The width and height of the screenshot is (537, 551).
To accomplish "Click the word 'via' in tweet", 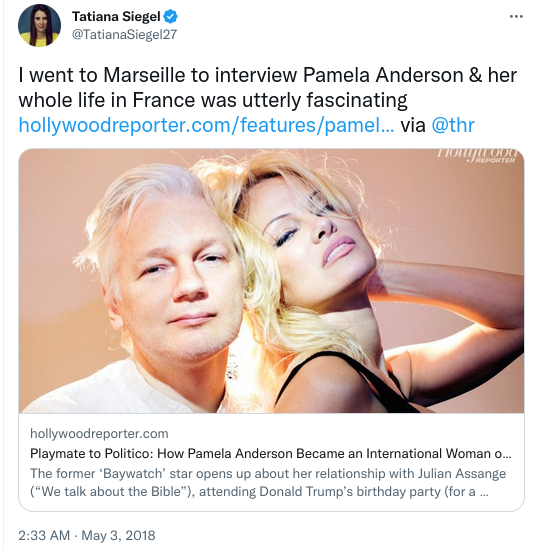I will click(x=413, y=125).
